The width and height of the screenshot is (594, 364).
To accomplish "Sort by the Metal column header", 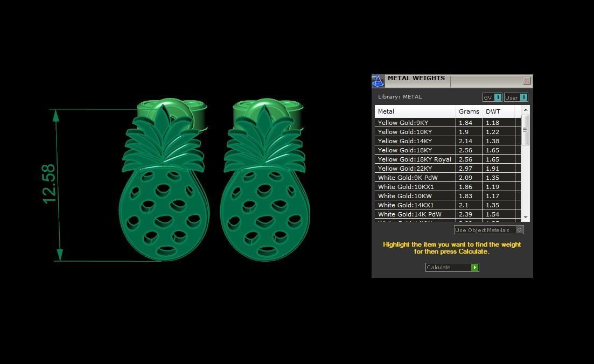I will coord(415,111).
